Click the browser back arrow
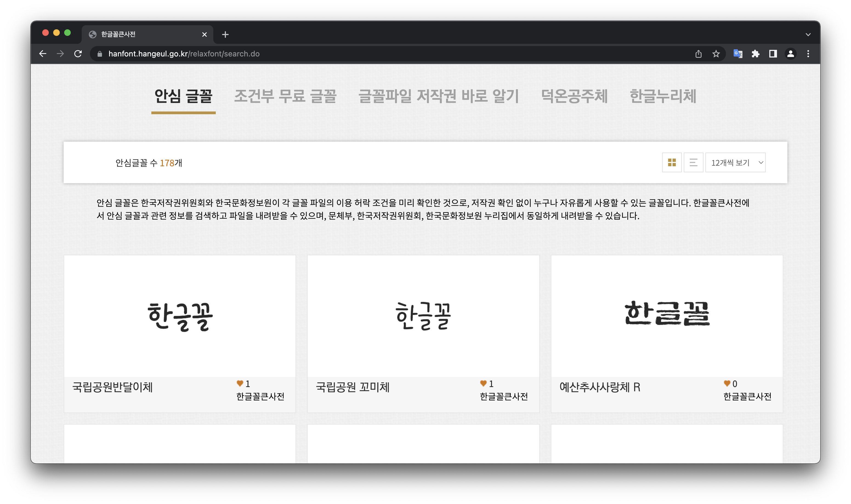Image resolution: width=851 pixels, height=504 pixels. (43, 54)
